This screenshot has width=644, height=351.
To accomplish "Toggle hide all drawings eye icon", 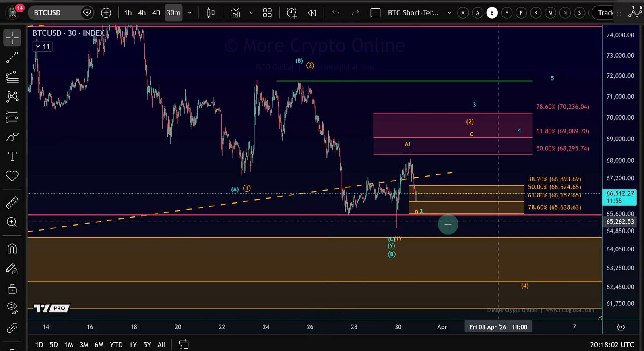I will tap(12, 308).
